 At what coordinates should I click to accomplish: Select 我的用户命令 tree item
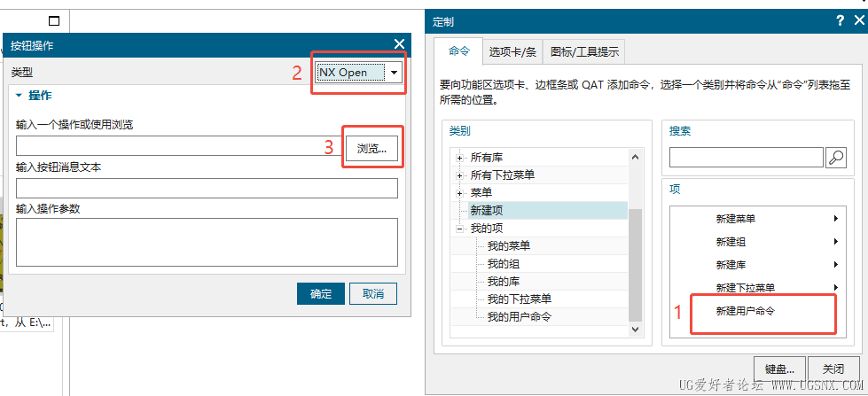pos(520,317)
